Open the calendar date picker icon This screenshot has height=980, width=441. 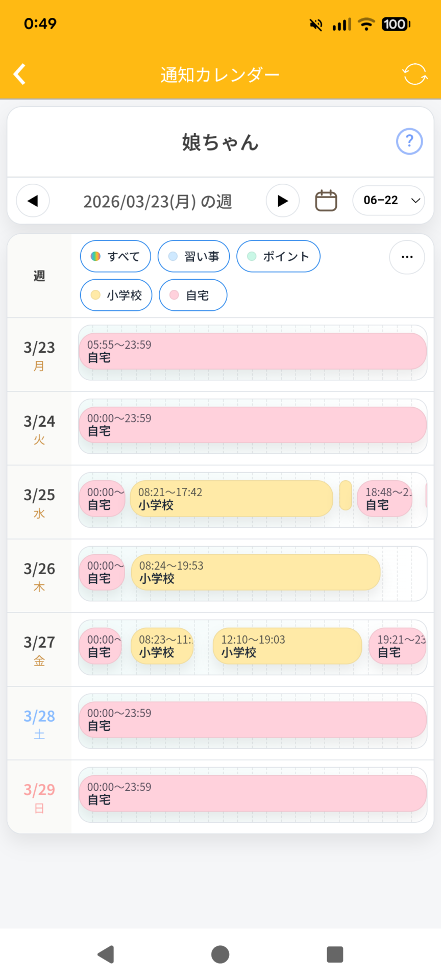pyautogui.click(x=326, y=201)
